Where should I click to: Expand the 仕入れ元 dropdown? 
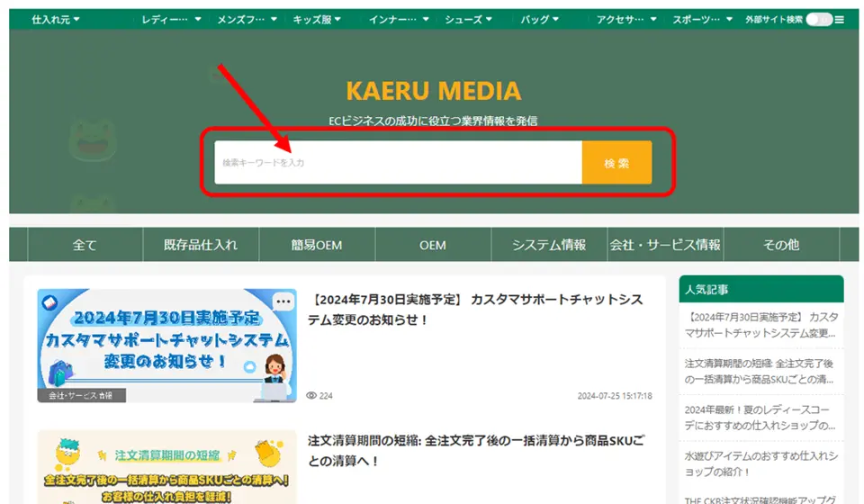pos(56,20)
